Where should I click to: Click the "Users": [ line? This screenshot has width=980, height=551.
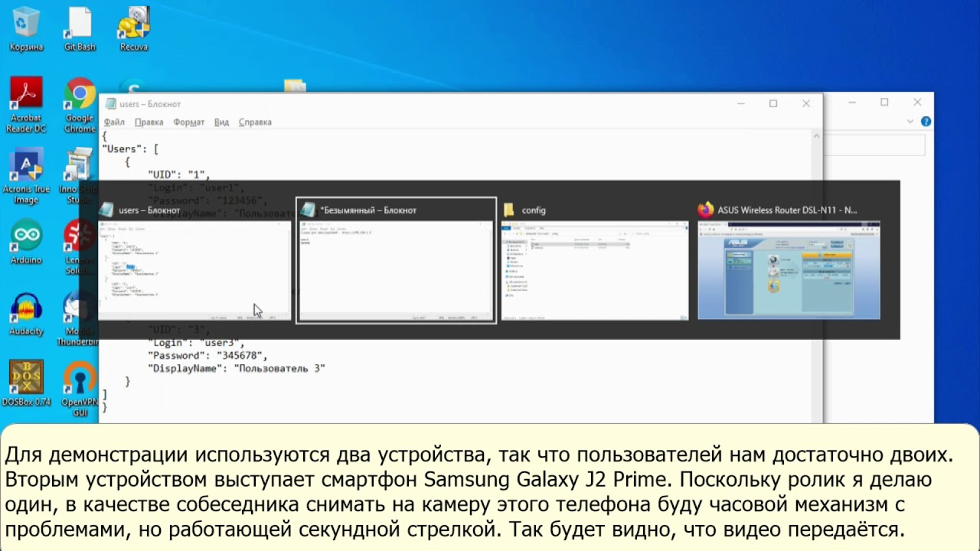coord(130,148)
